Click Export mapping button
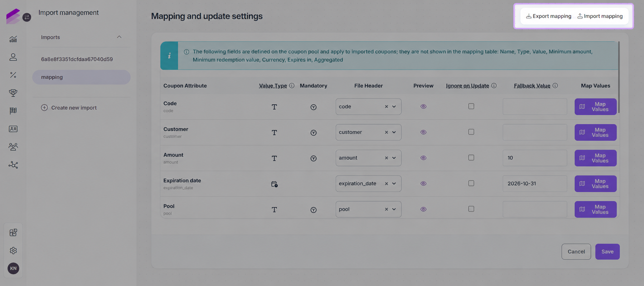The width and height of the screenshot is (644, 286). [549, 16]
